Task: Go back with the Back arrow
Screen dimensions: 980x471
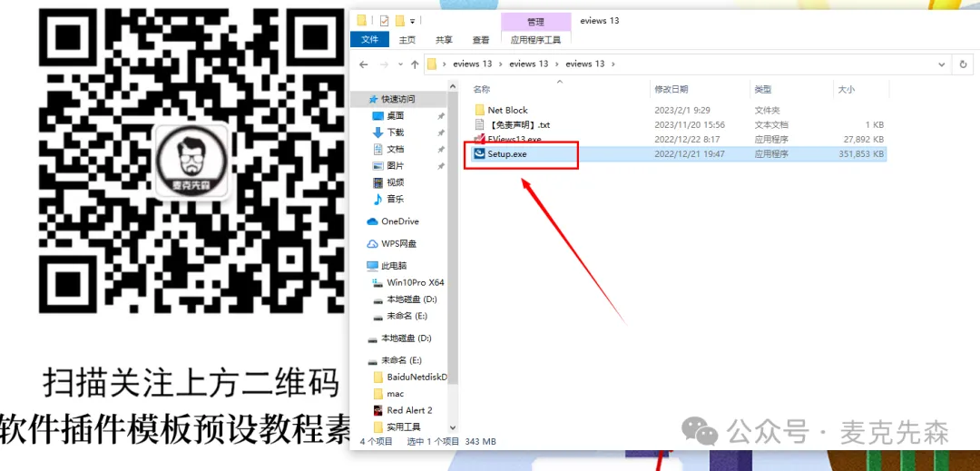Action: click(x=364, y=64)
